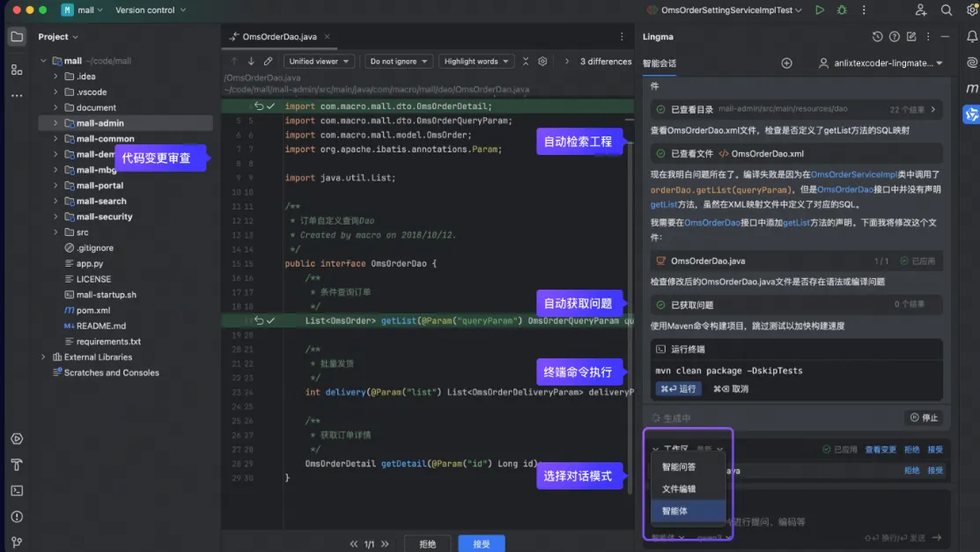Open the Structure tool window icon
980x552 pixels.
tap(17, 70)
